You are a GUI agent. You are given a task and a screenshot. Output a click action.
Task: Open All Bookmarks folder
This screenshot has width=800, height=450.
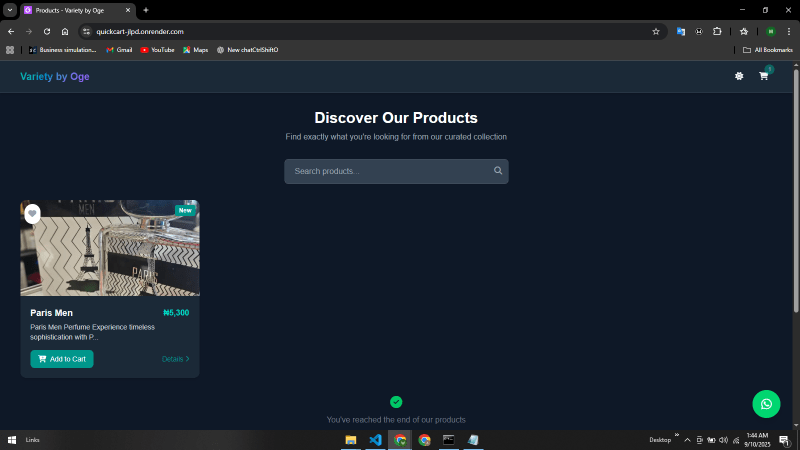point(767,50)
